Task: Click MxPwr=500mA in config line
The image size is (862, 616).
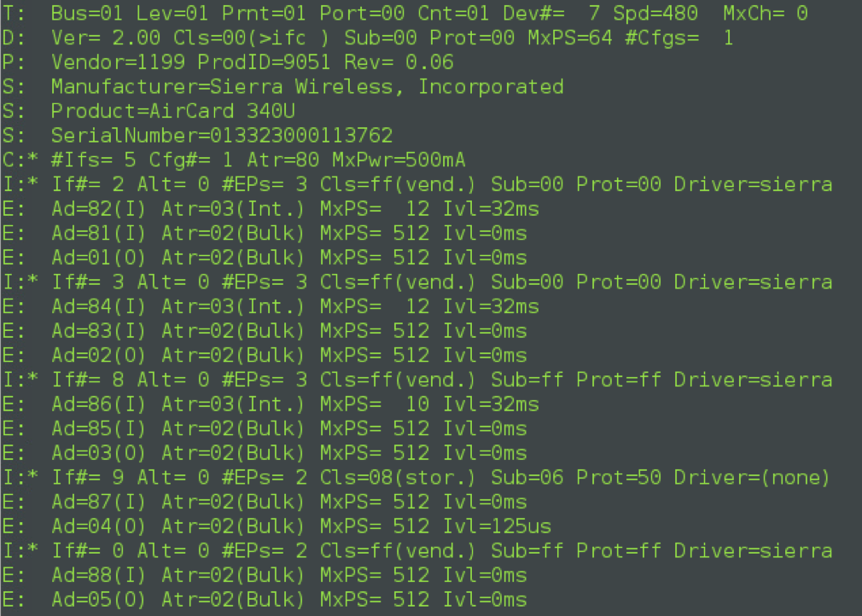Action: [399, 160]
